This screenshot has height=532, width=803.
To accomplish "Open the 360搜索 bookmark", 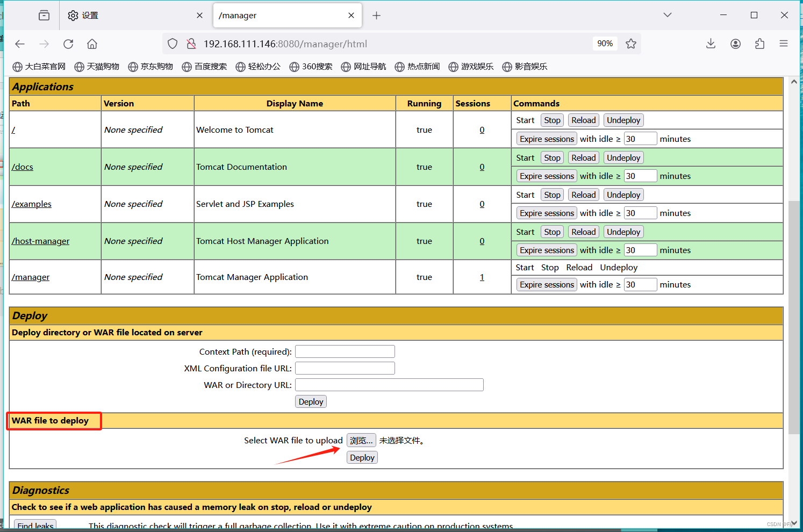I will coord(311,67).
